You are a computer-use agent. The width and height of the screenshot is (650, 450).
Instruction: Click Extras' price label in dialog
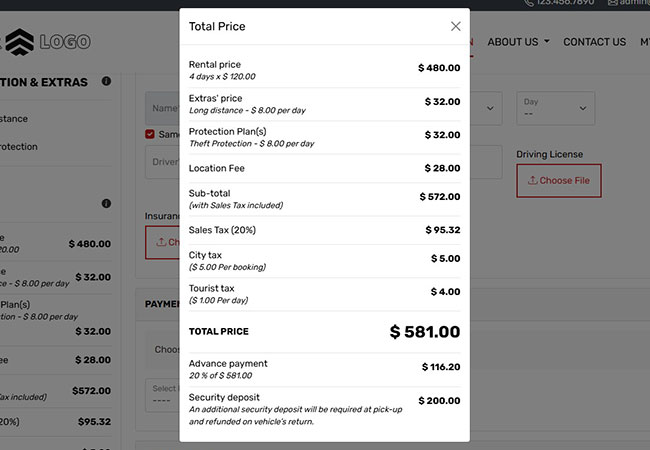(x=216, y=98)
